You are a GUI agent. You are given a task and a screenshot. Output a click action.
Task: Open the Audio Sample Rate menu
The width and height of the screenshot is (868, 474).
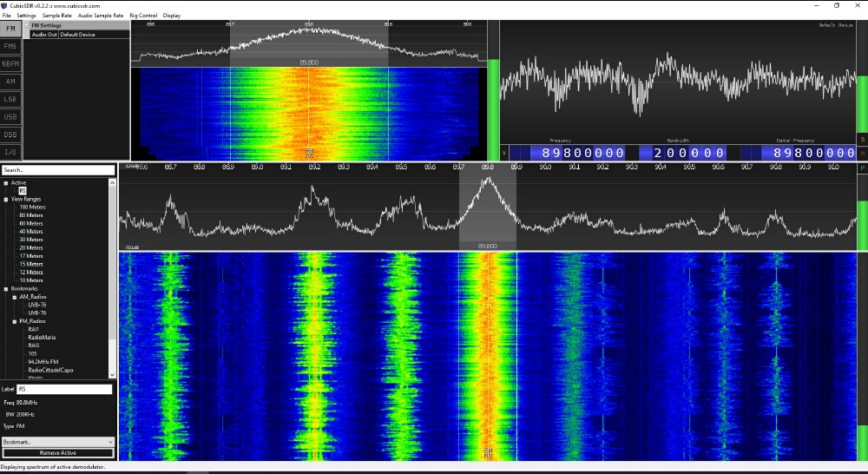coord(100,16)
